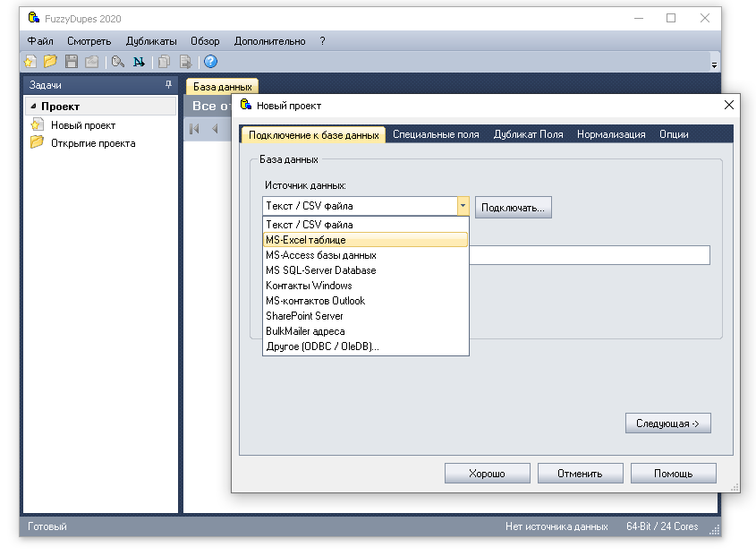
Task: Choose MS SQL-Server Database option
Action: click(365, 270)
